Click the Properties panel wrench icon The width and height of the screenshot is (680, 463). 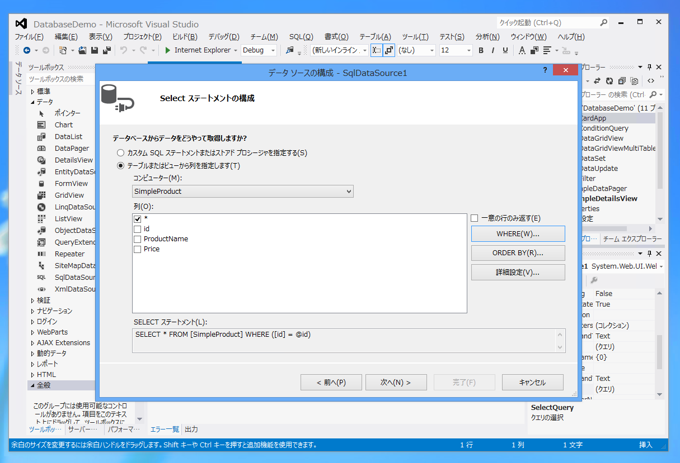(x=594, y=280)
